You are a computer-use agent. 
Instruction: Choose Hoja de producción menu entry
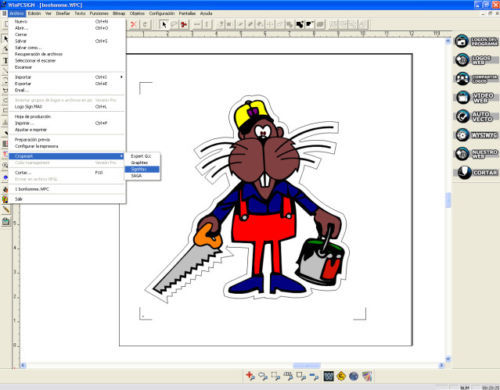click(67, 116)
